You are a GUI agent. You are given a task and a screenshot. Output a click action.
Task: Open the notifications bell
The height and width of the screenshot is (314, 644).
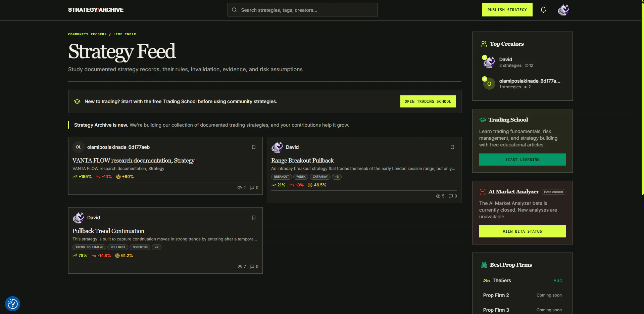pos(543,10)
